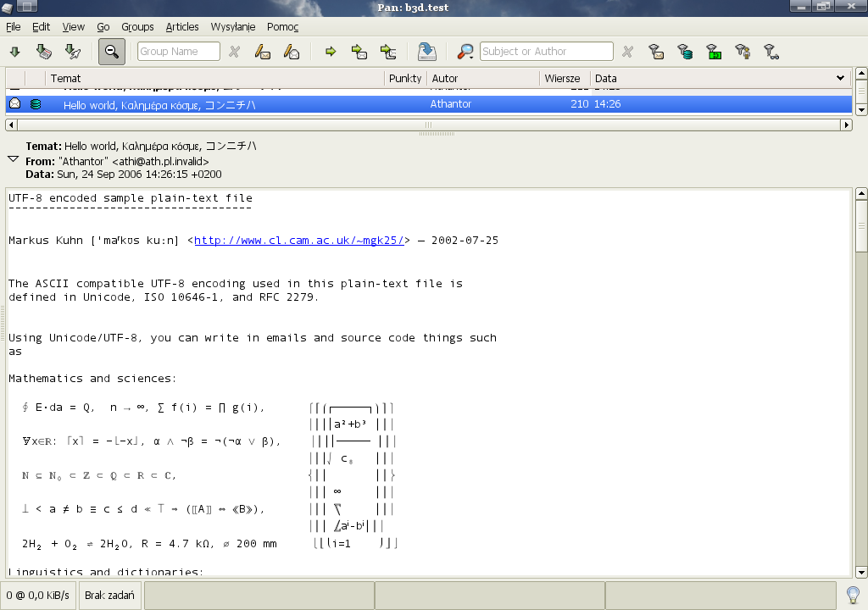Click left arrow of header pane horizontal scrollbar

11,125
